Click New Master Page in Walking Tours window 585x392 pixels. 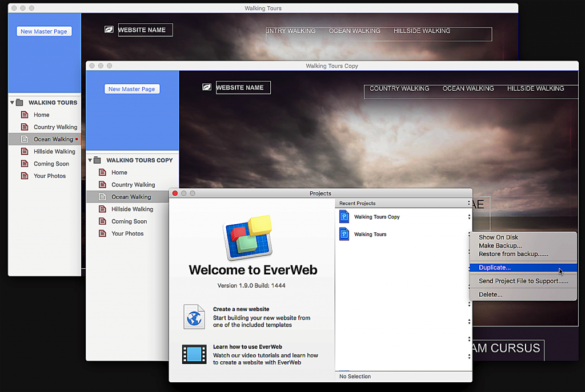point(44,31)
